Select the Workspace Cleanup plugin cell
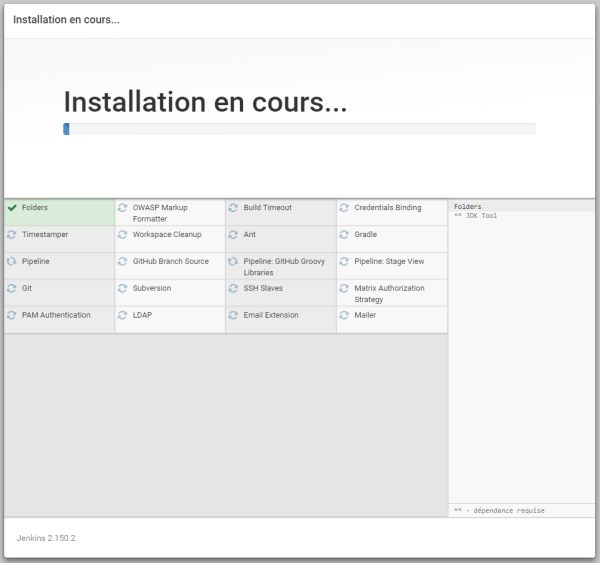The image size is (600, 563). [167, 235]
